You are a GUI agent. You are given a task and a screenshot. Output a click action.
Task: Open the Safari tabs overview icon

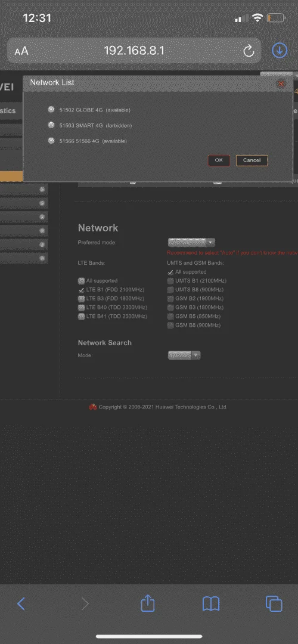(274, 603)
